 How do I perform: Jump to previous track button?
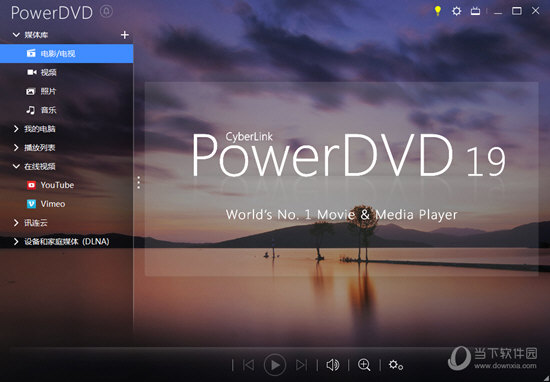[x=249, y=365]
